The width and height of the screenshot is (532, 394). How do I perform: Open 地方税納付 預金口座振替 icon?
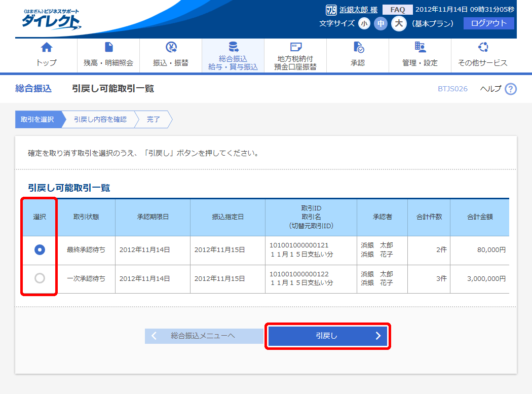click(x=295, y=47)
